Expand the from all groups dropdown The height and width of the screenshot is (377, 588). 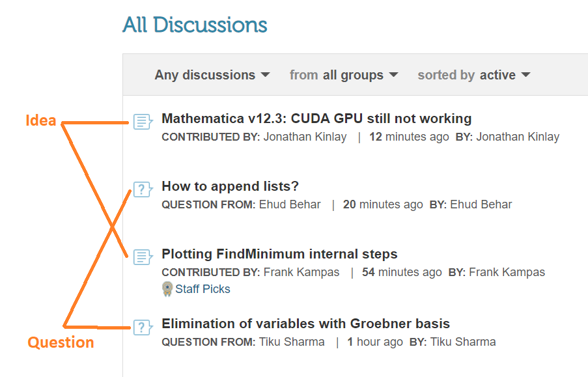[344, 75]
